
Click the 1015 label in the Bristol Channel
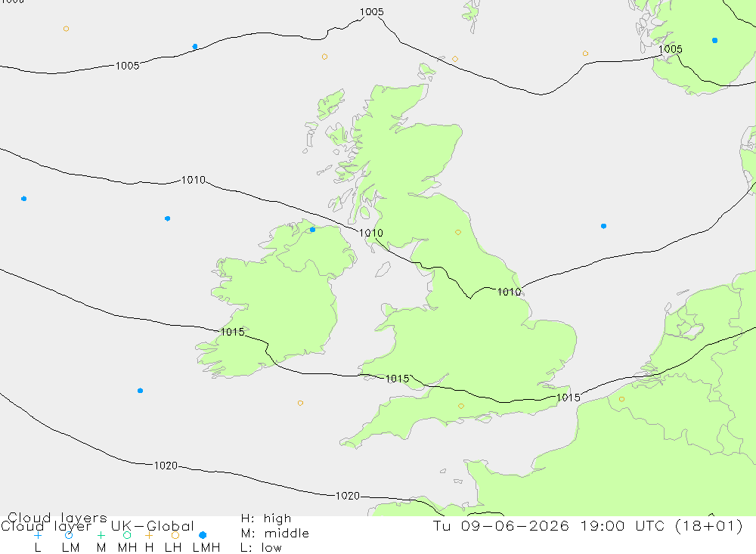coord(398,379)
